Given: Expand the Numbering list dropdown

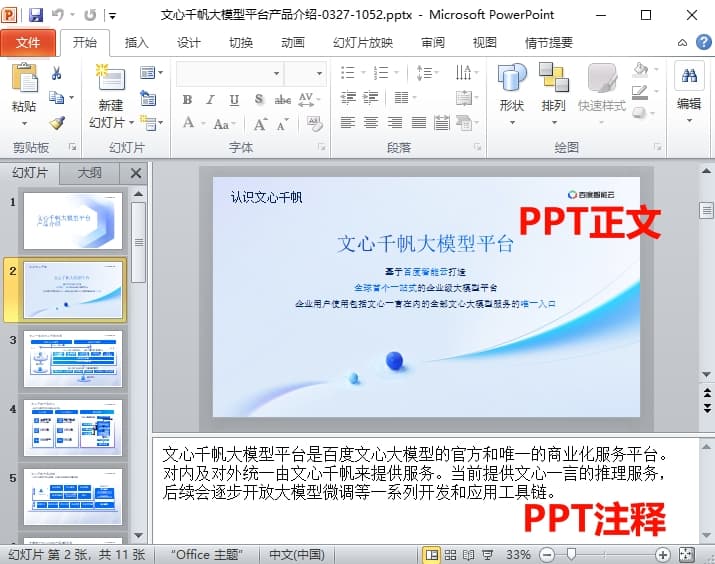Looking at the screenshot, I should point(396,73).
